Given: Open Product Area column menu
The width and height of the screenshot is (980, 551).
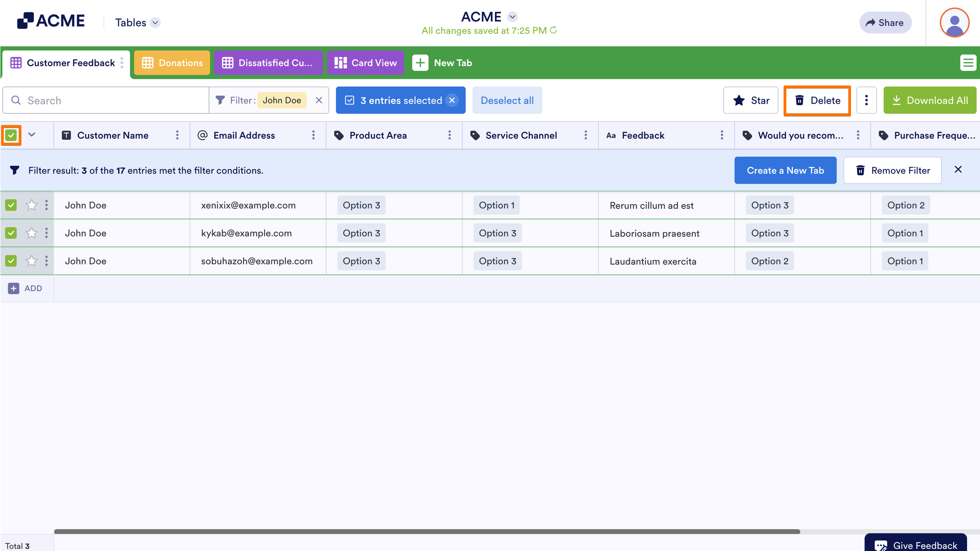Looking at the screenshot, I should point(449,135).
